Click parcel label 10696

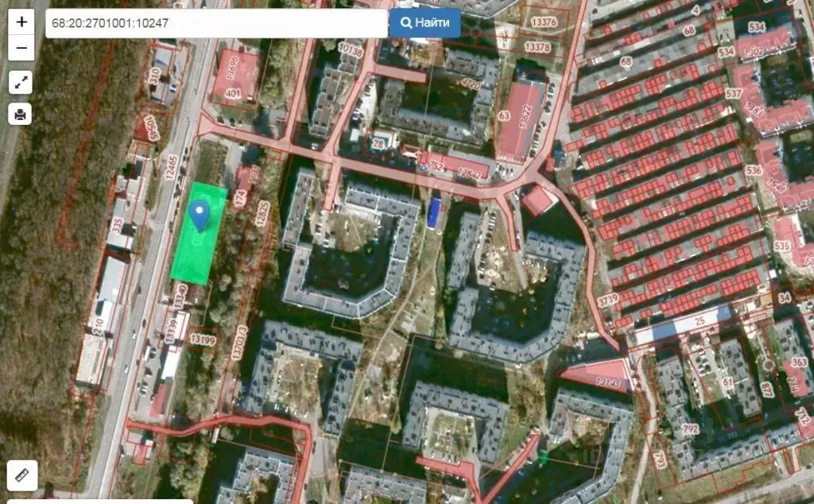232,68
